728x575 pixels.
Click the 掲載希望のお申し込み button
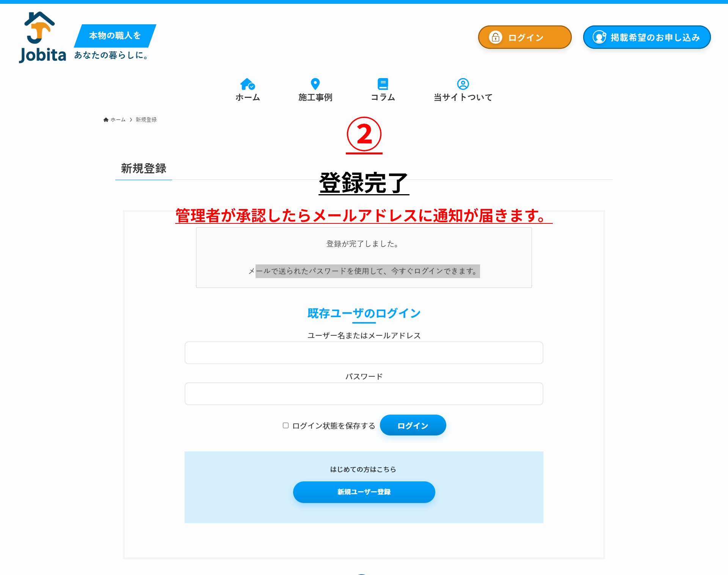point(647,37)
